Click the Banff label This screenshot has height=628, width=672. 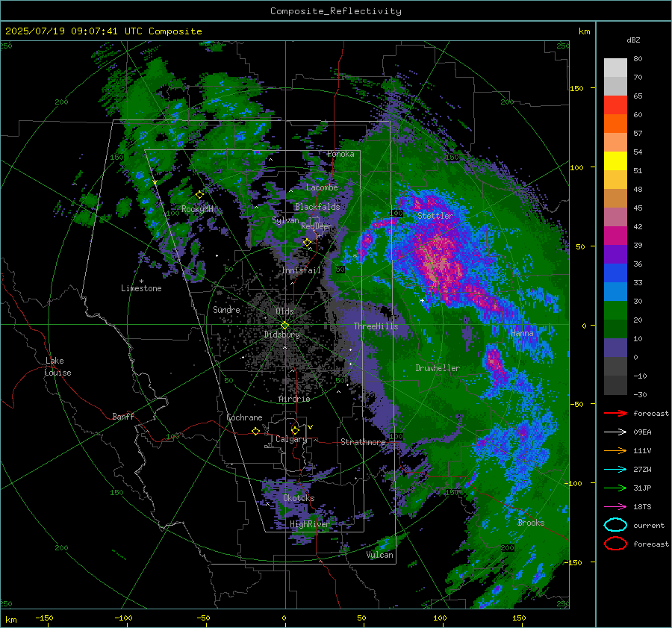coord(123,417)
